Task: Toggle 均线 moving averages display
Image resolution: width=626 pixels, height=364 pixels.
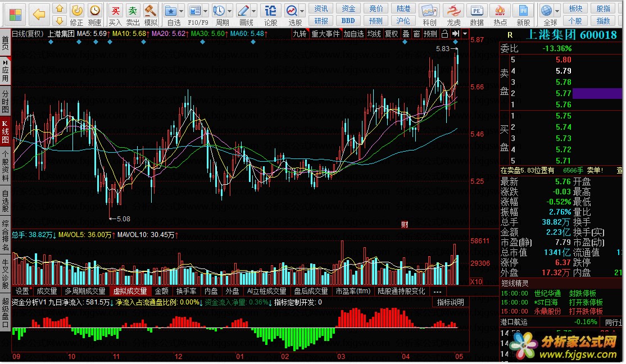Action: [x=374, y=34]
